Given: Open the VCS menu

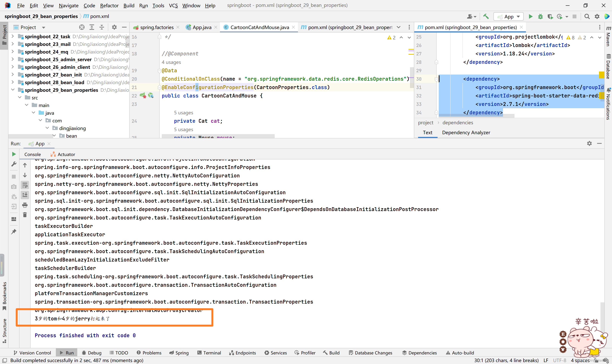Looking at the screenshot, I should click(x=173, y=5).
